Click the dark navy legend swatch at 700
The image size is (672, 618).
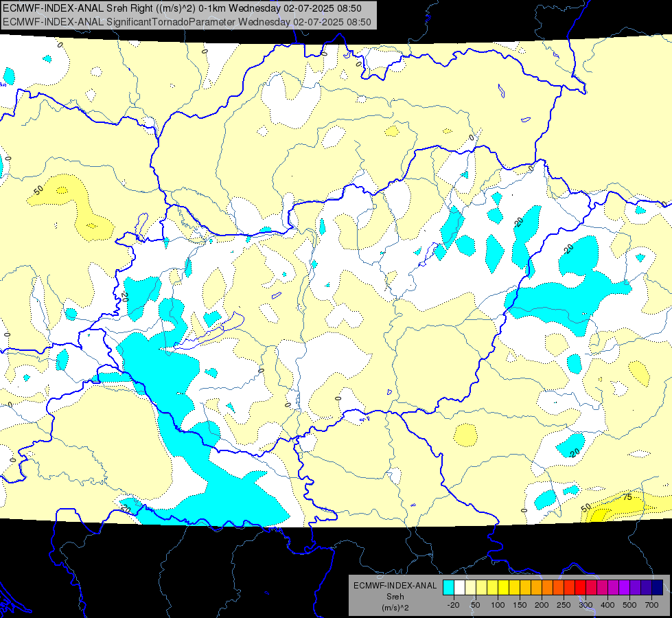[658, 587]
